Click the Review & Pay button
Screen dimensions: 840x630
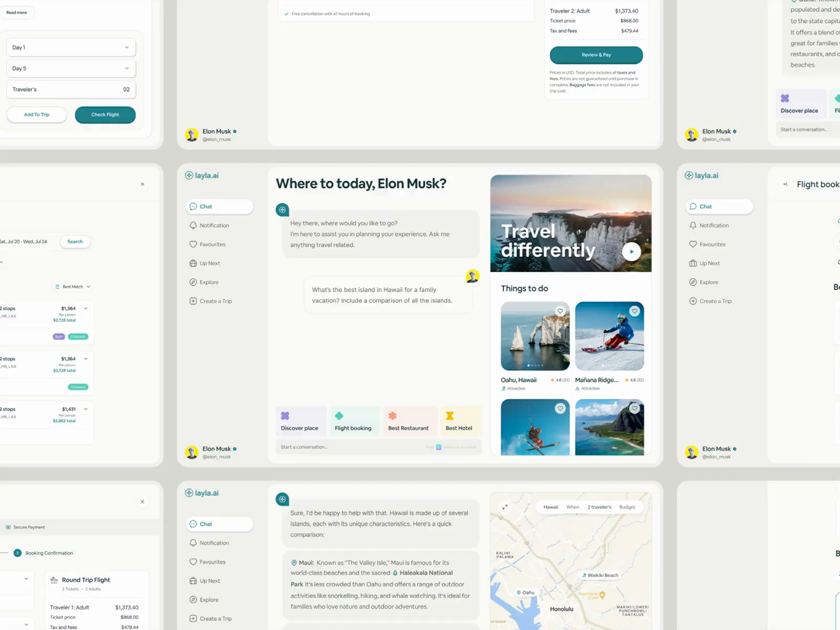[x=596, y=55]
